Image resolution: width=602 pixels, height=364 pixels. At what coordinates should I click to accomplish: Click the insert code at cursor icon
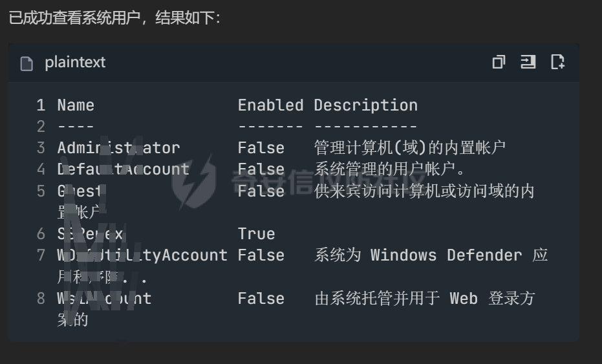point(528,62)
